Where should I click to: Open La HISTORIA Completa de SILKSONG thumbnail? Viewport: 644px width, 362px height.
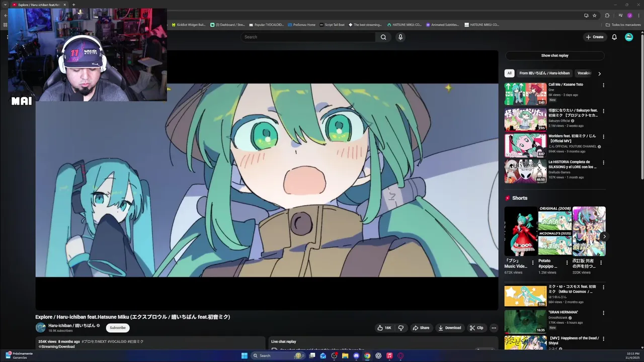click(x=525, y=171)
